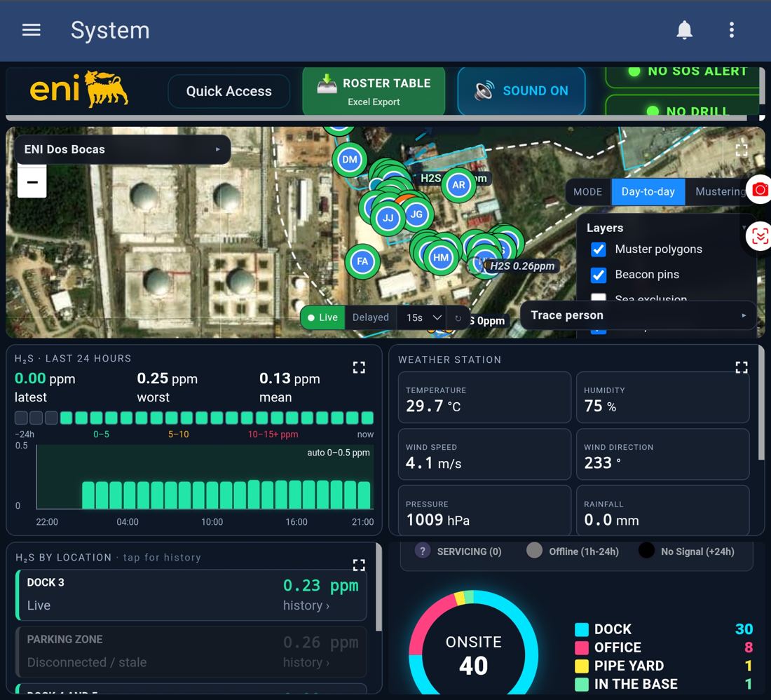The width and height of the screenshot is (771, 700).
Task: Select the AR person pin on the map
Action: pos(458,185)
